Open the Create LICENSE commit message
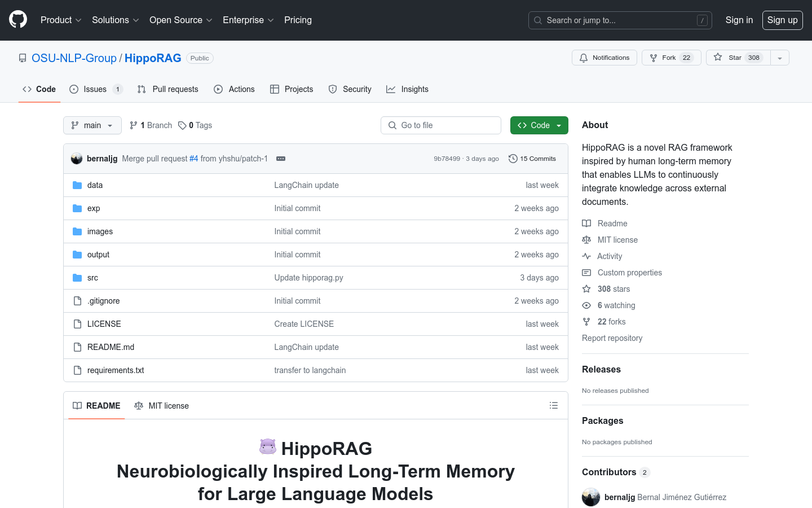Viewport: 812px width, 508px height. [304, 324]
